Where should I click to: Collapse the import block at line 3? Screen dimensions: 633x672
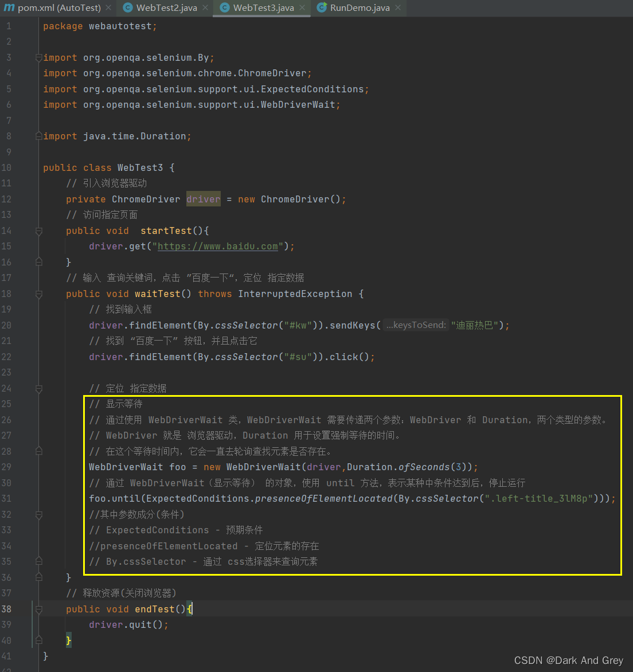point(38,57)
